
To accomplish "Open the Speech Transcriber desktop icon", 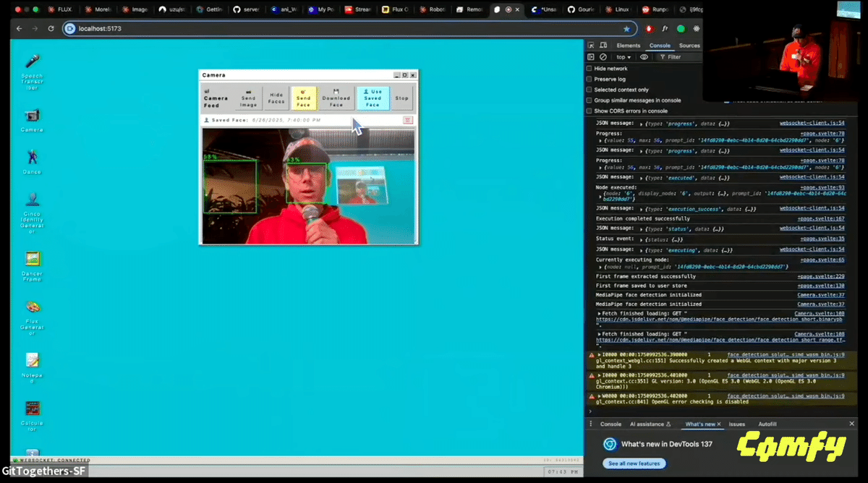I will click(x=32, y=71).
